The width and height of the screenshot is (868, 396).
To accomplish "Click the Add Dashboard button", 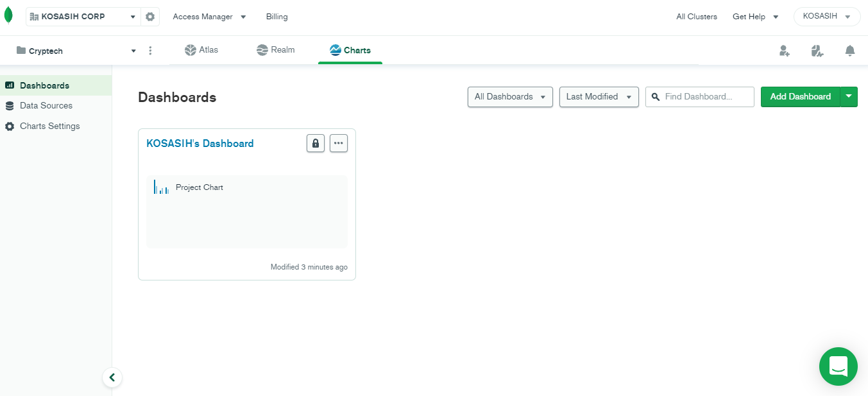I will (x=801, y=97).
